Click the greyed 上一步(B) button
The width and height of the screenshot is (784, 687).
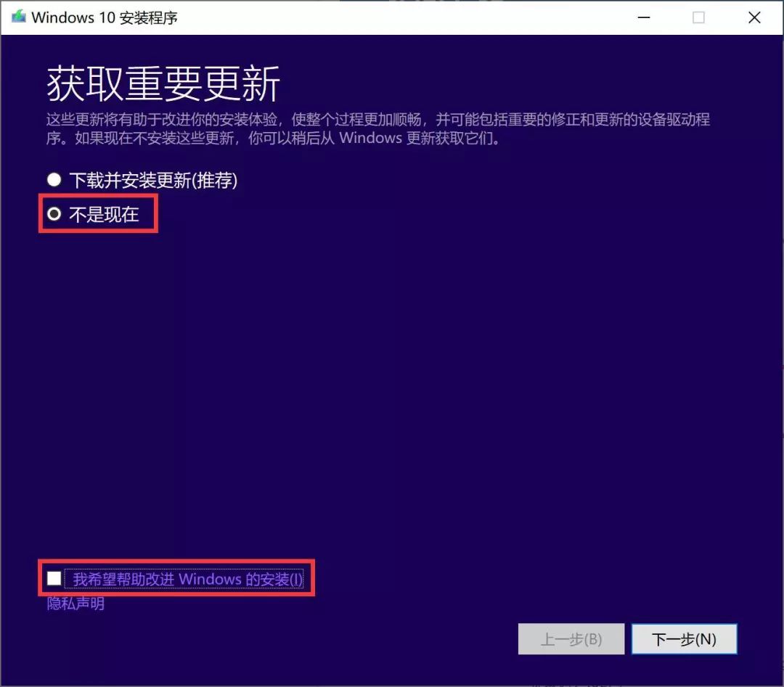point(571,639)
